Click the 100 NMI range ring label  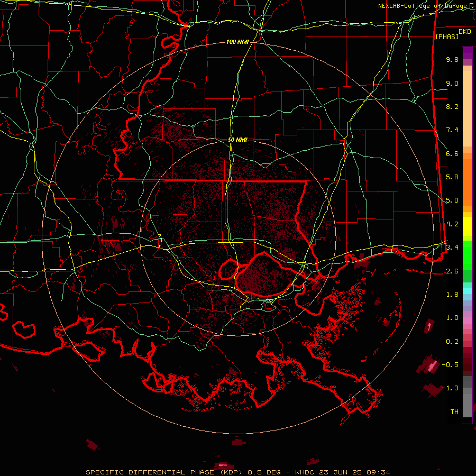click(x=237, y=42)
